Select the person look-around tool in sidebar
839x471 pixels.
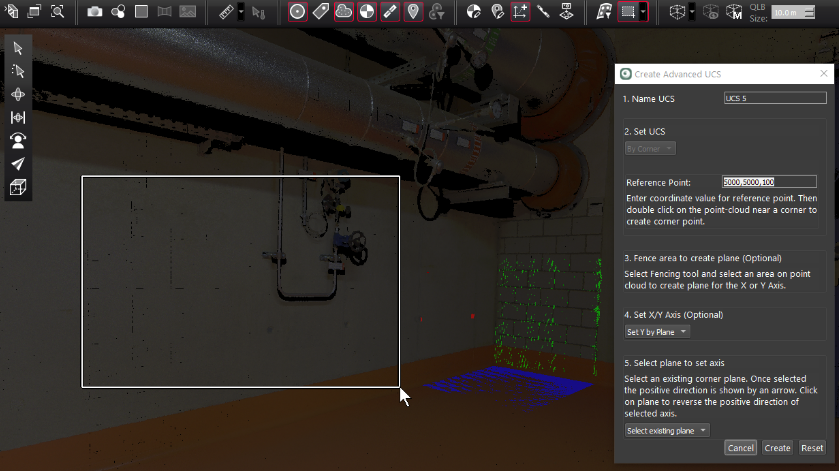(x=18, y=141)
